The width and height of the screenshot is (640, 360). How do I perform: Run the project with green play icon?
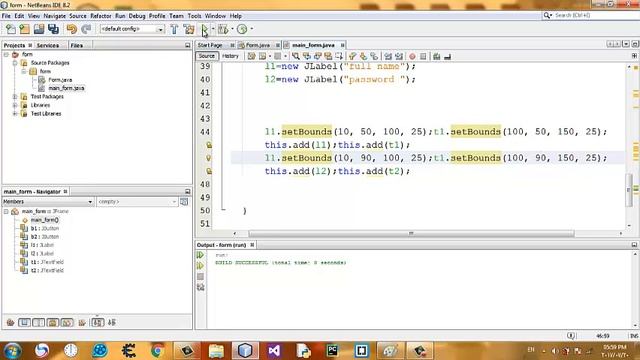click(x=204, y=29)
